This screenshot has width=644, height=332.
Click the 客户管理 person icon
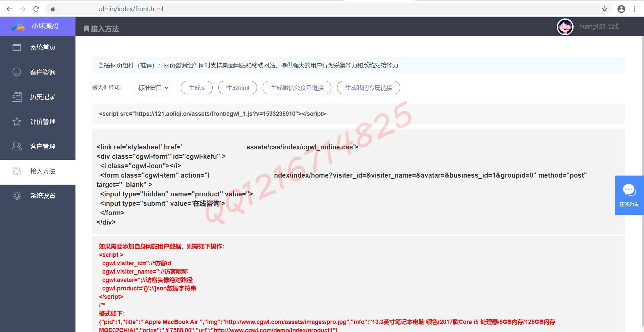click(16, 146)
